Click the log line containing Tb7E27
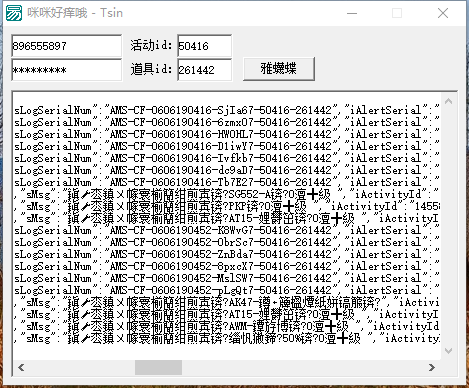 pos(227,182)
